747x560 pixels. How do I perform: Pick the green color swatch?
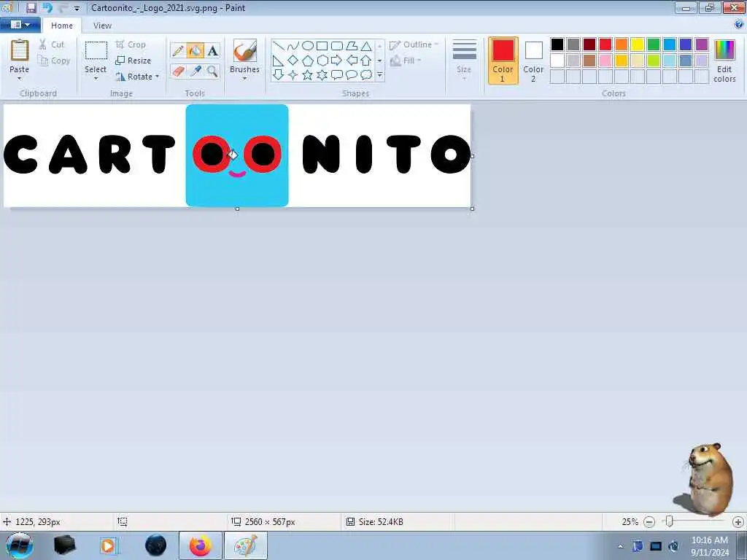pyautogui.click(x=654, y=44)
